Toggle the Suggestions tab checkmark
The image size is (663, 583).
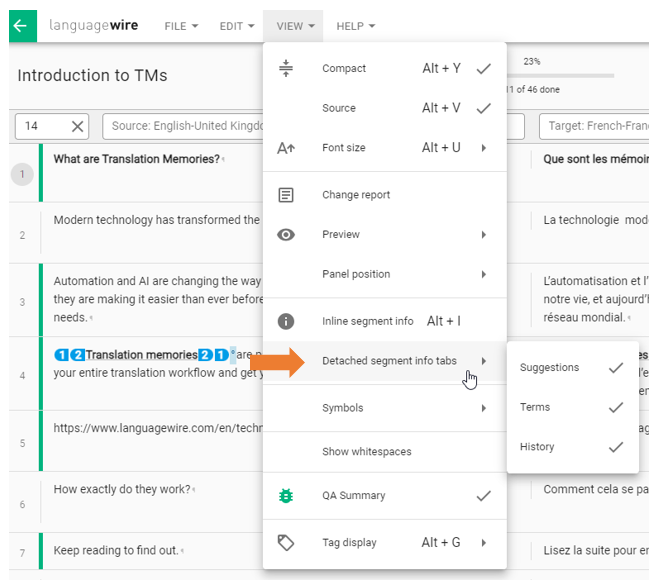coord(615,368)
